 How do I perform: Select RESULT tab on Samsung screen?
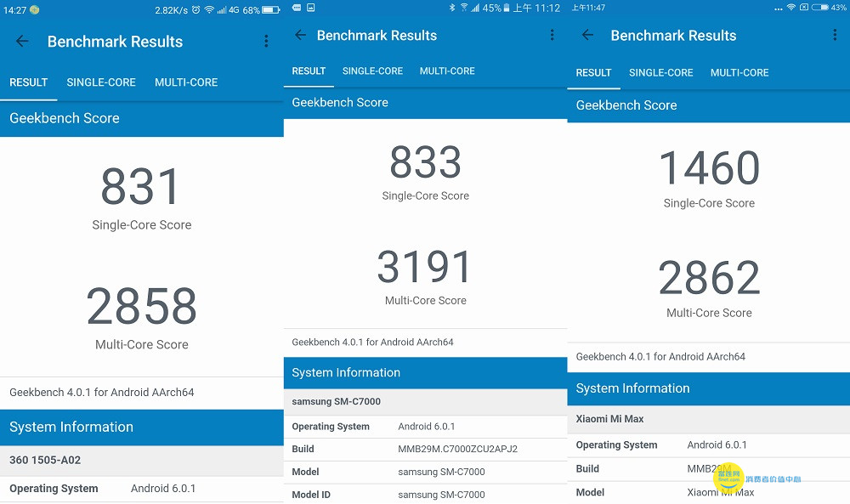pyautogui.click(x=309, y=71)
